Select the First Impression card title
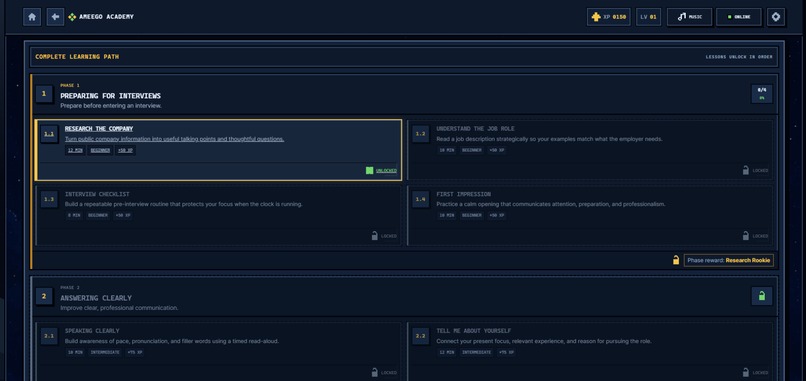Image resolution: width=806 pixels, height=381 pixels. pyautogui.click(x=464, y=194)
